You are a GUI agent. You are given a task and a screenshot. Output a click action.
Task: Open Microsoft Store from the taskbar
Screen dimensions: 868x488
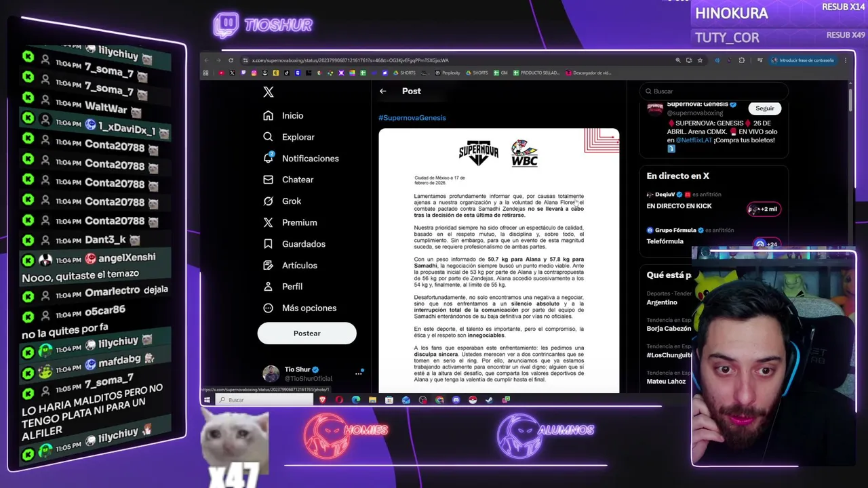[x=389, y=400]
